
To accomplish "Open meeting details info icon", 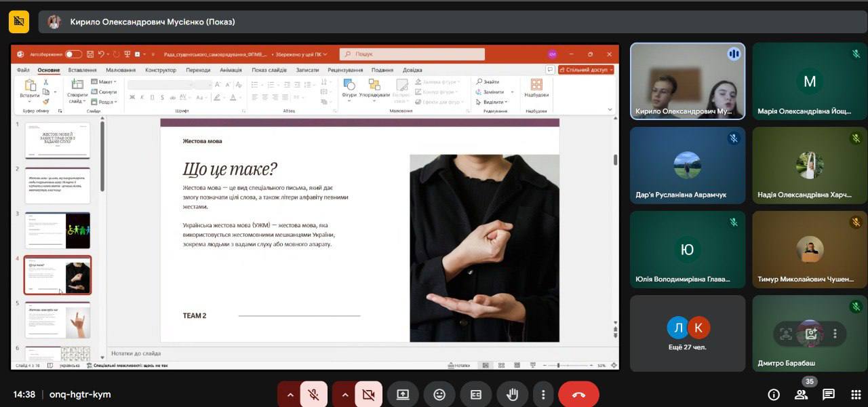I will [774, 394].
